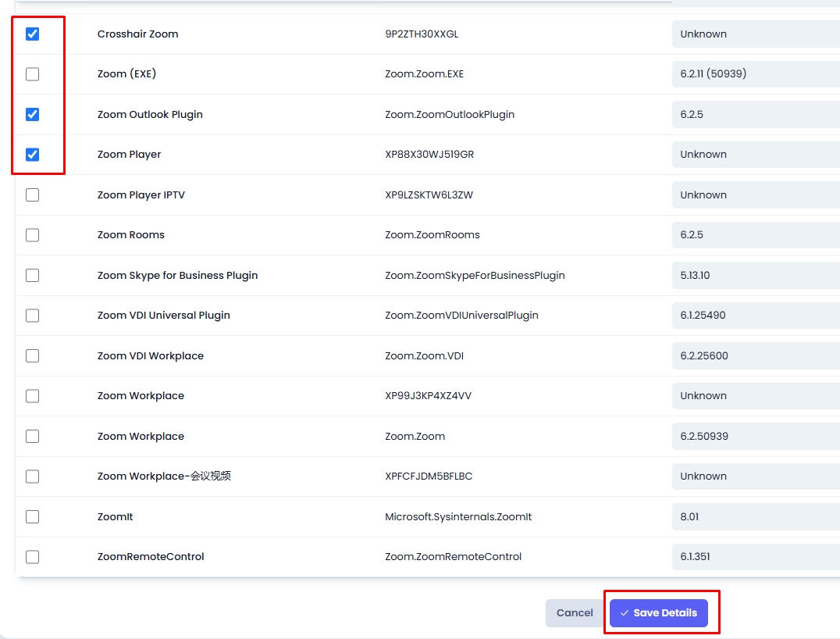Click the package ID Zoom.Zoom.VDI

coord(424,355)
